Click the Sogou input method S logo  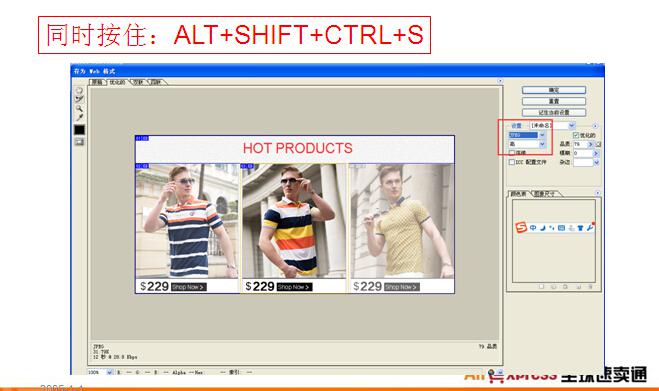click(521, 227)
